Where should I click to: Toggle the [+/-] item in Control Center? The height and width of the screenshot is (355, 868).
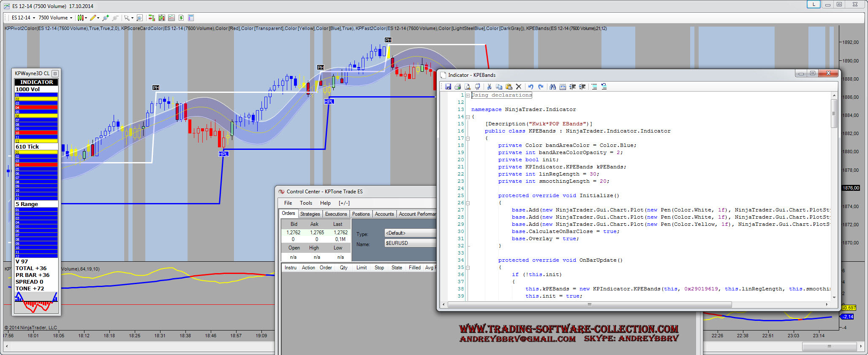tap(344, 203)
